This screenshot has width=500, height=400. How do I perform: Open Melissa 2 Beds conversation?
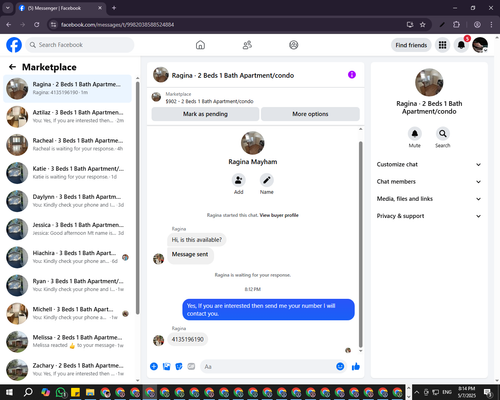pos(67,342)
